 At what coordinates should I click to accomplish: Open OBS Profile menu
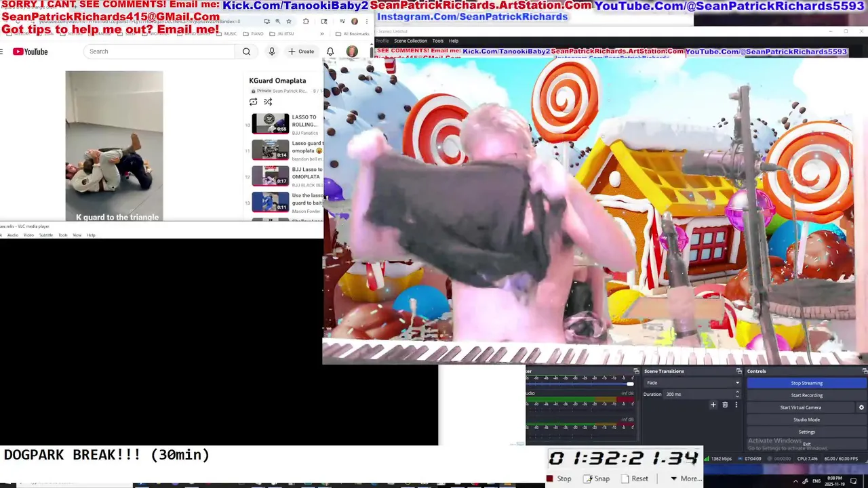pyautogui.click(x=382, y=41)
